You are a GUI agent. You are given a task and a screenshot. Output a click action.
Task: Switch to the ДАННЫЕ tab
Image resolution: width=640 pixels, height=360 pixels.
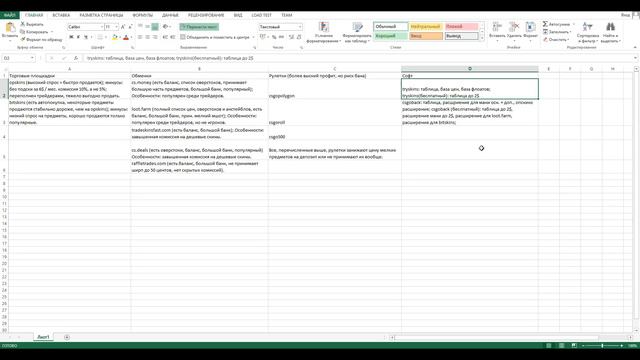(x=170, y=15)
